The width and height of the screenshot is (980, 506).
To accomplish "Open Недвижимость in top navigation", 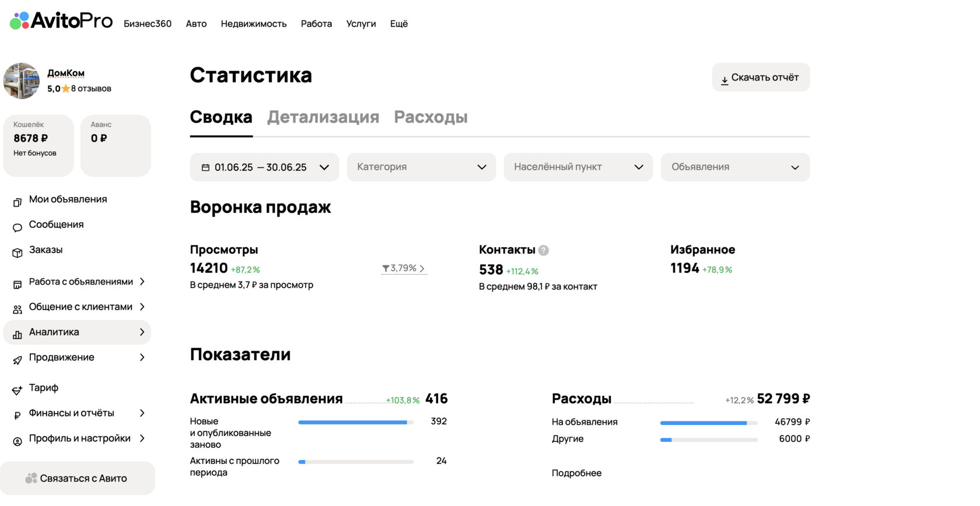I will click(254, 24).
